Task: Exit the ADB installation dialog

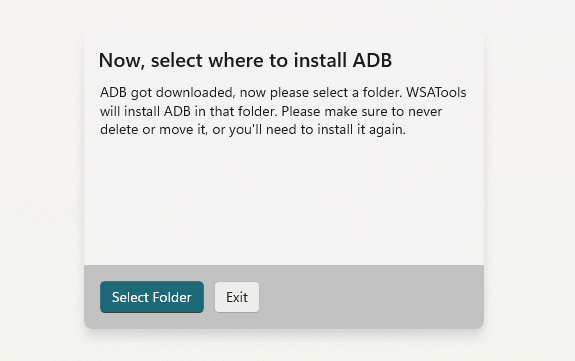Action: [237, 297]
